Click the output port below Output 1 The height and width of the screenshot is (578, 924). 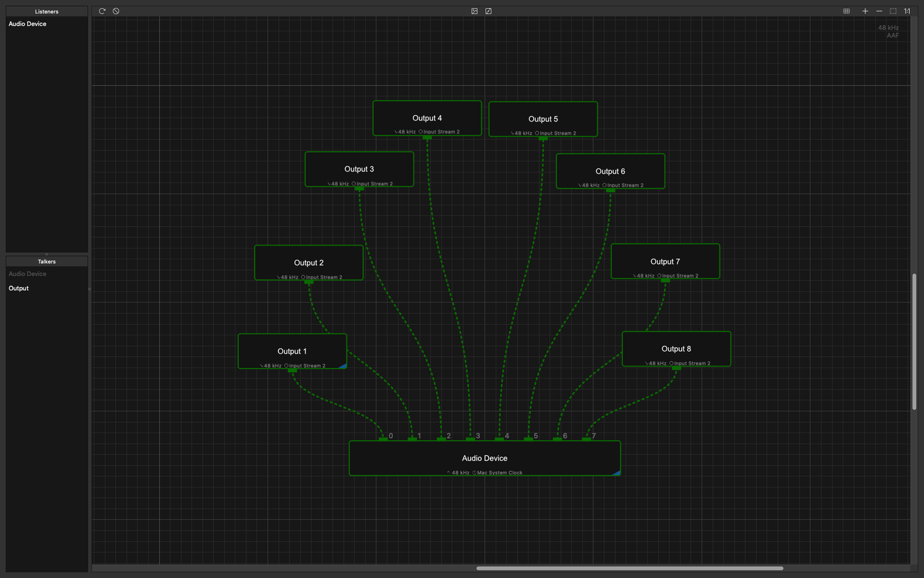coord(293,371)
